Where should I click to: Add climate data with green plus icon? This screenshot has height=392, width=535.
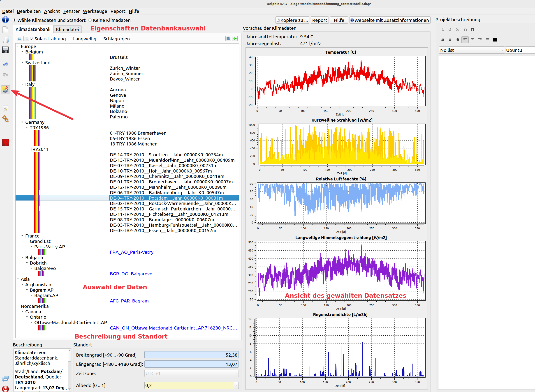[x=235, y=38]
